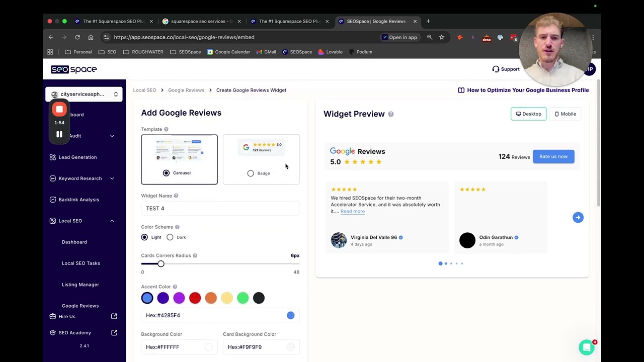Open Listing Manager in sidebar
The width and height of the screenshot is (644, 362).
(x=80, y=285)
